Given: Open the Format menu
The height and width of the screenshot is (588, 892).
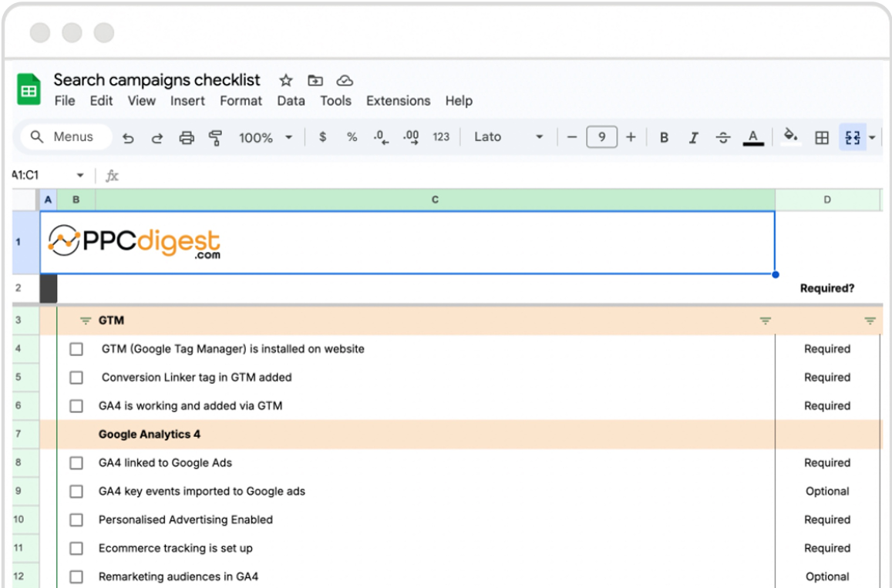Looking at the screenshot, I should click(x=241, y=101).
